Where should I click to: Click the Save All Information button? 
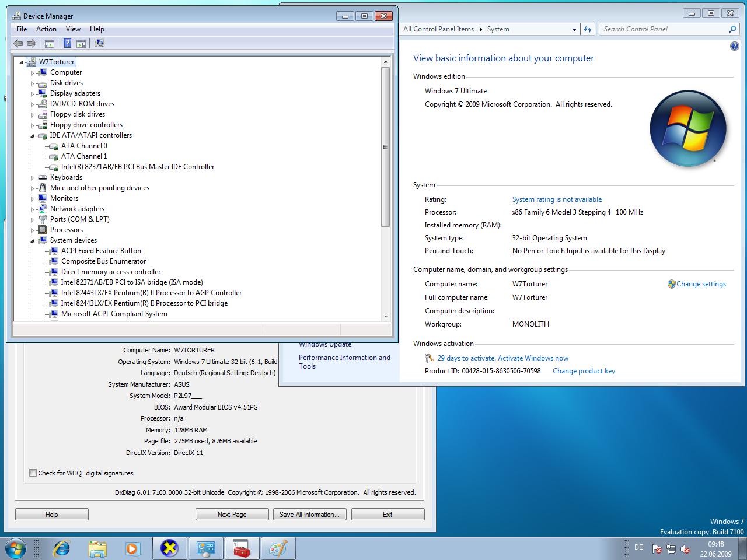[x=309, y=514]
